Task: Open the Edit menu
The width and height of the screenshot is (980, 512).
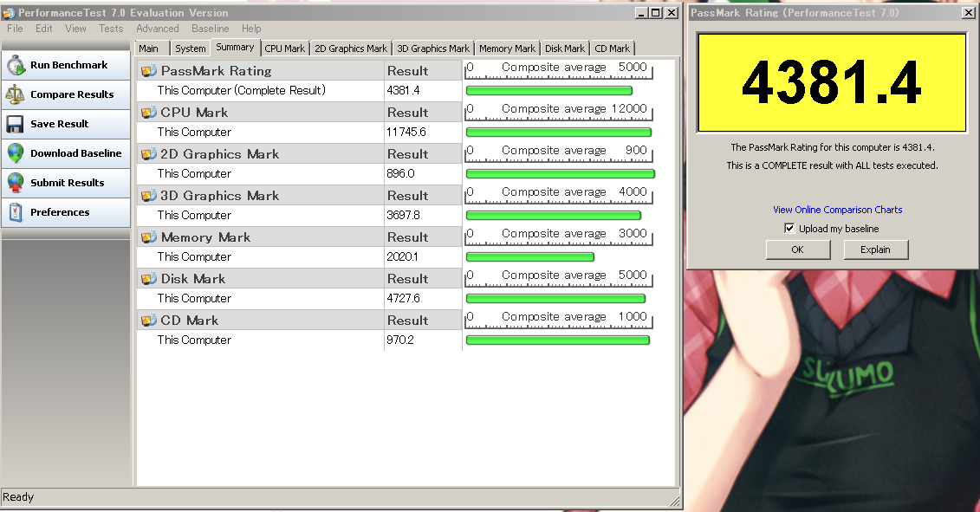Action: pyautogui.click(x=43, y=29)
